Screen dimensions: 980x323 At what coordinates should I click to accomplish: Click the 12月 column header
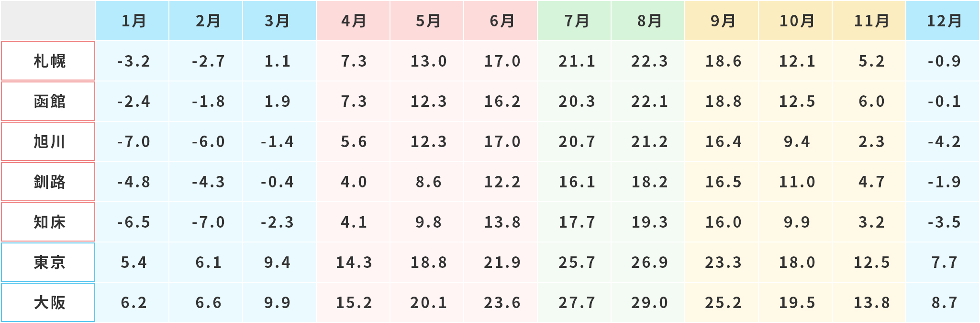(x=943, y=21)
